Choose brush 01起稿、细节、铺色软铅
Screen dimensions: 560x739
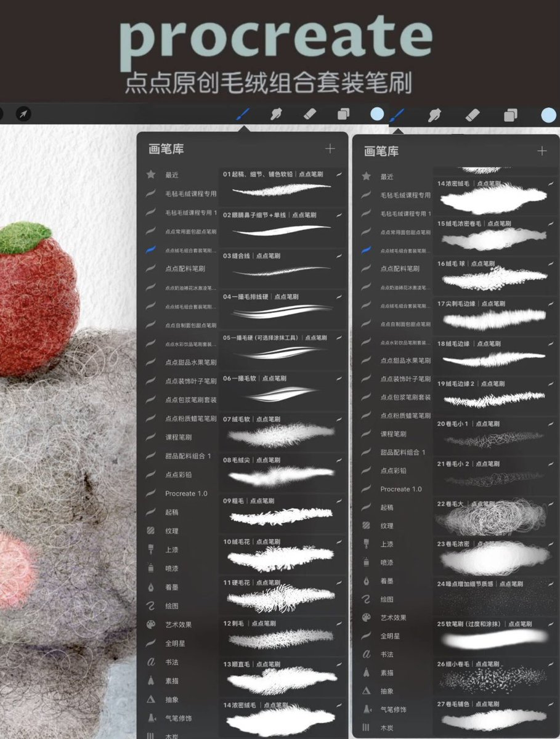[x=283, y=187]
